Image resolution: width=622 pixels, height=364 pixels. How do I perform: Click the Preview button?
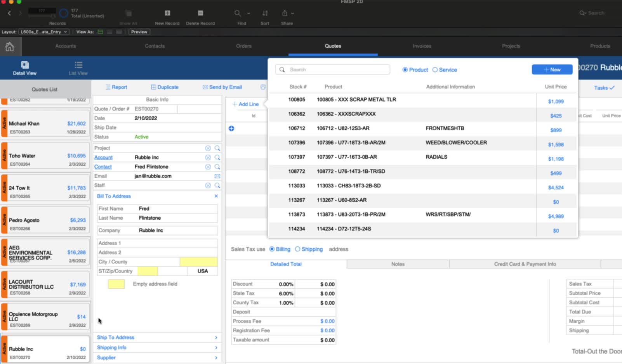[139, 32]
